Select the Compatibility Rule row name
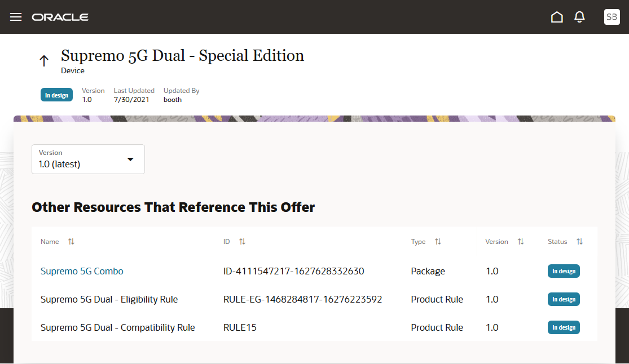The width and height of the screenshot is (629, 364). (117, 327)
